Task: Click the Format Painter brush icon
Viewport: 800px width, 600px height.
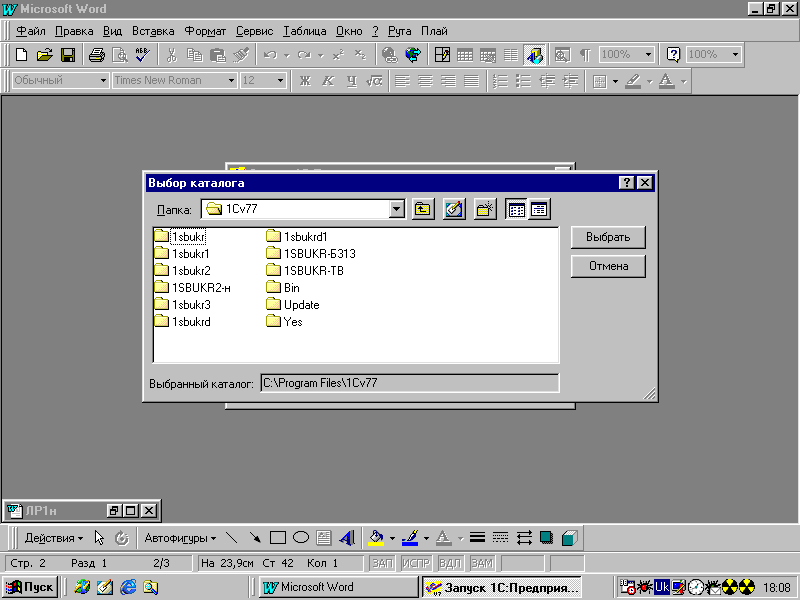Action: click(241, 55)
